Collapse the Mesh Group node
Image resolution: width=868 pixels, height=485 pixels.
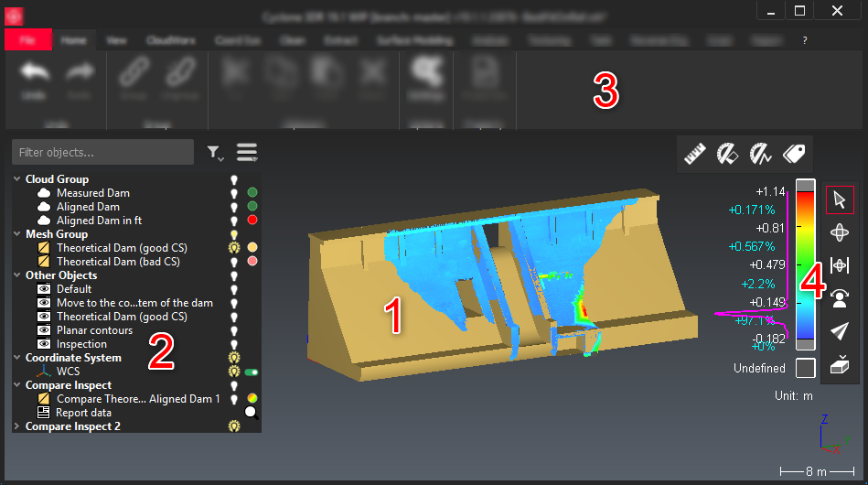pos(17,234)
